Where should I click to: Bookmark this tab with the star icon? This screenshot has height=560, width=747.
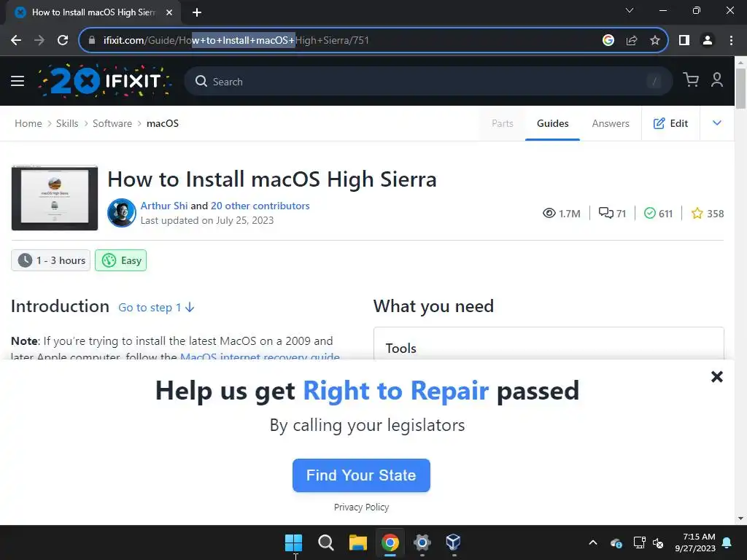click(655, 41)
